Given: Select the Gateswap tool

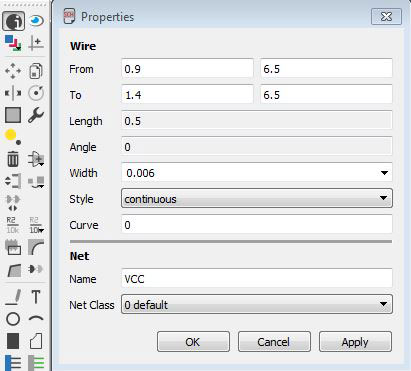Looking at the screenshot, I should (13, 203).
